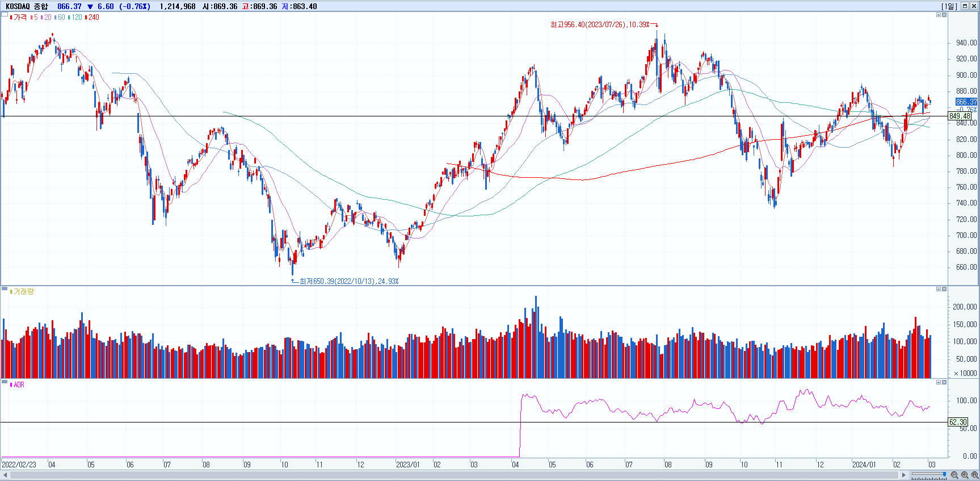Click the 1,214,968 volume figure in header

178,6
